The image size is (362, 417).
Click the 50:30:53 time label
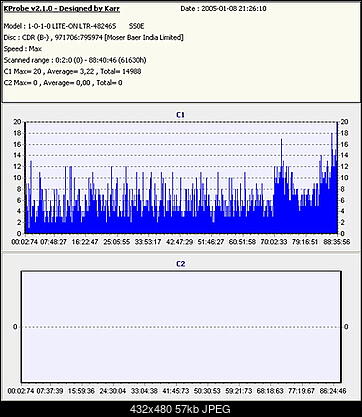[x=207, y=391]
